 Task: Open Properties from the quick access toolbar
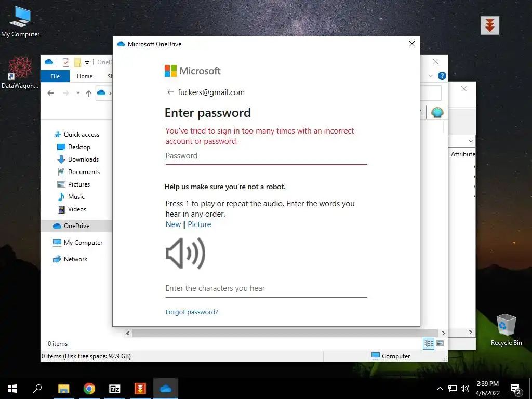tap(66, 62)
